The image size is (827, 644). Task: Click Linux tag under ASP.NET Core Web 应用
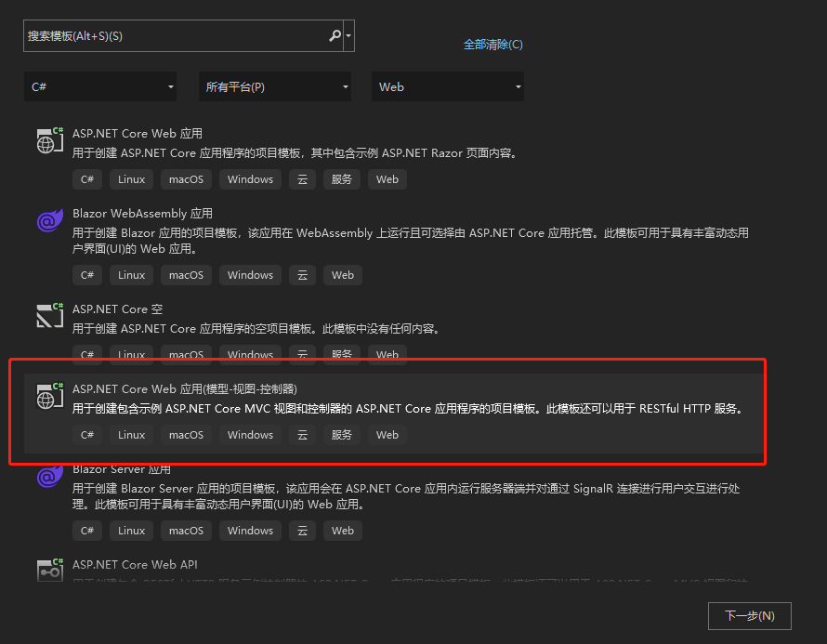point(131,179)
